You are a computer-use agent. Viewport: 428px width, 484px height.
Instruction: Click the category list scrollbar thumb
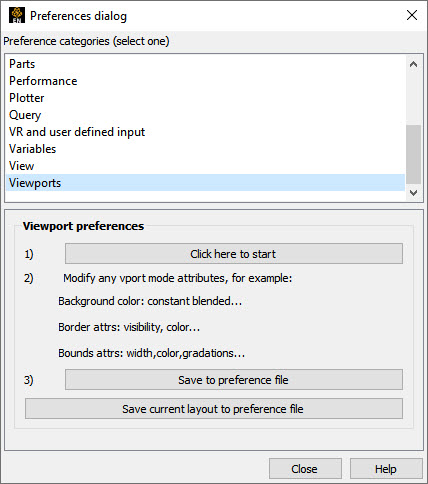point(413,154)
